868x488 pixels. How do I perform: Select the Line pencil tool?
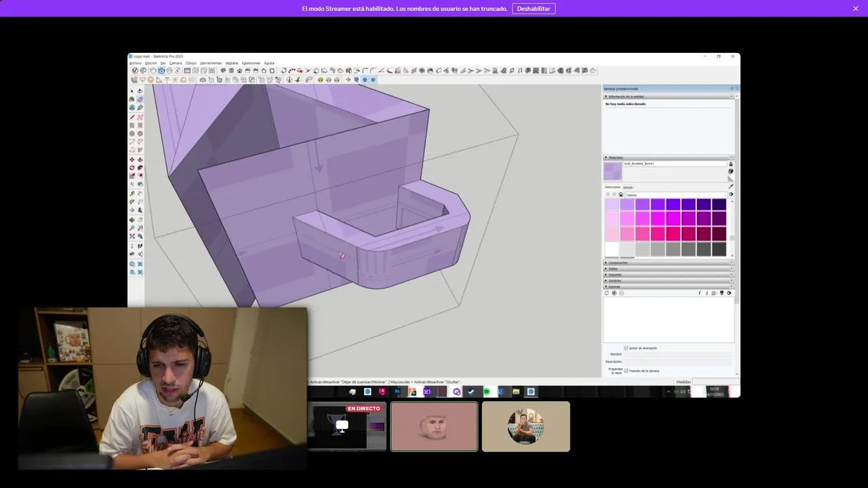[132, 117]
